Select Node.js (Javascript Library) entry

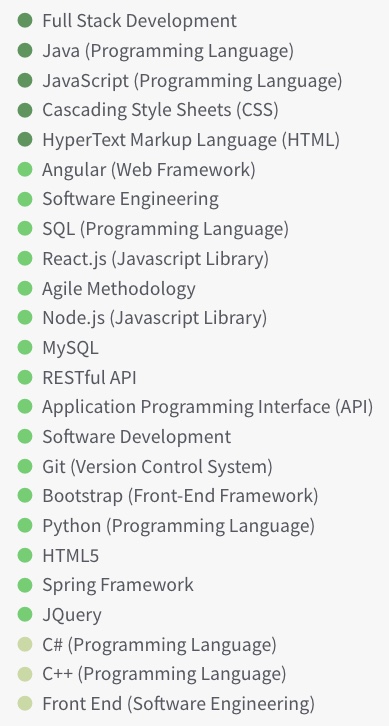coord(155,318)
